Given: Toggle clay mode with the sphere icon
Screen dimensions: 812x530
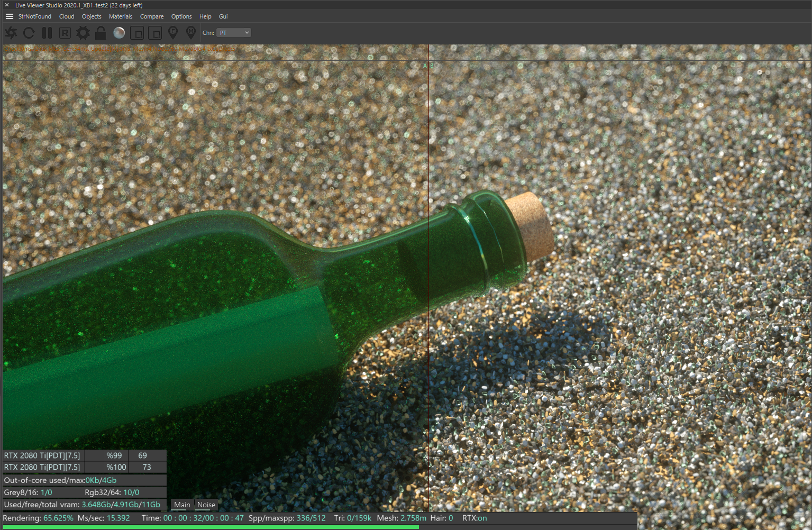Looking at the screenshot, I should (119, 33).
